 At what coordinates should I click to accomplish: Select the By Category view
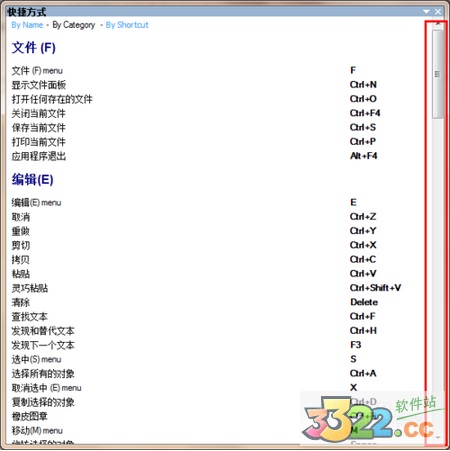(x=74, y=25)
